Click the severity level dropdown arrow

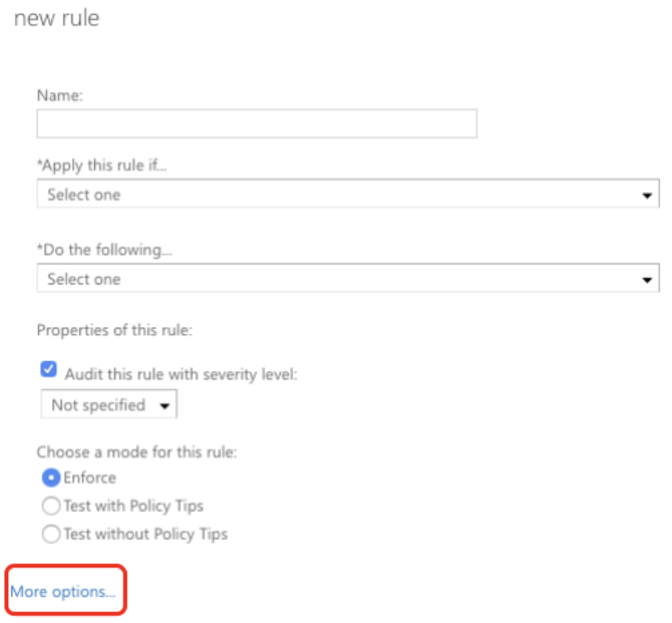pos(165,406)
